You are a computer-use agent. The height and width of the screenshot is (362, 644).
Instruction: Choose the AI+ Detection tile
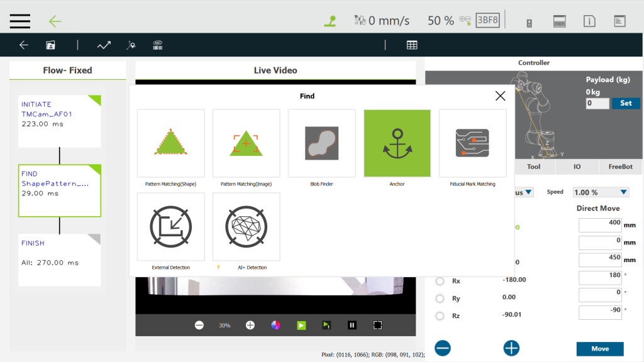coord(246,226)
